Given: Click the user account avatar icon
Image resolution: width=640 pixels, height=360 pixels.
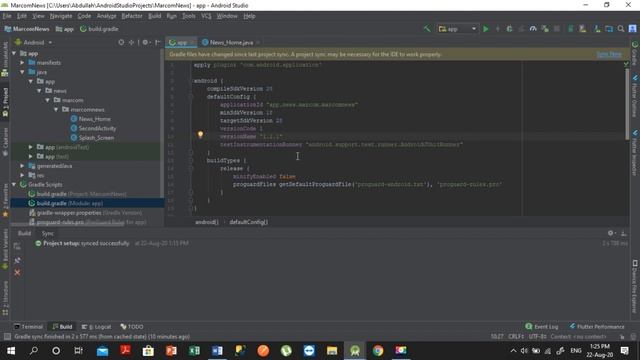Looking at the screenshot, I should point(632,29).
